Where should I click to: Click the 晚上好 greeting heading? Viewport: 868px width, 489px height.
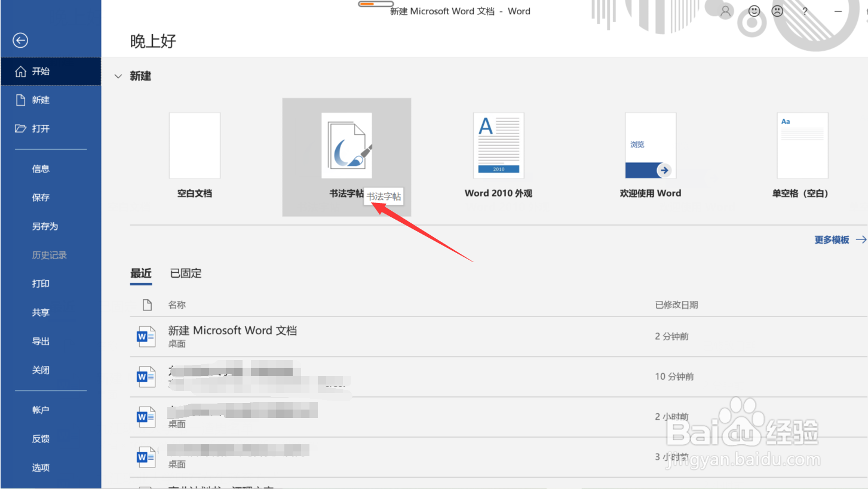tap(153, 41)
